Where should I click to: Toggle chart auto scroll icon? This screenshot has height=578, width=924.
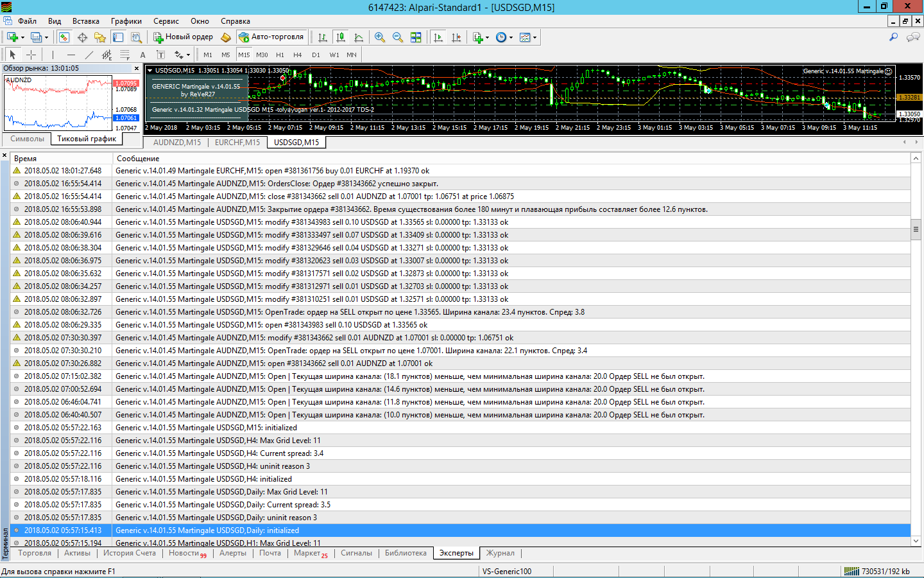coord(438,37)
